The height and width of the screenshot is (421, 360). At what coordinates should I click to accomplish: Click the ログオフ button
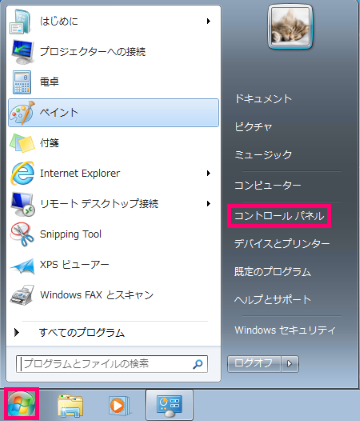(x=255, y=363)
